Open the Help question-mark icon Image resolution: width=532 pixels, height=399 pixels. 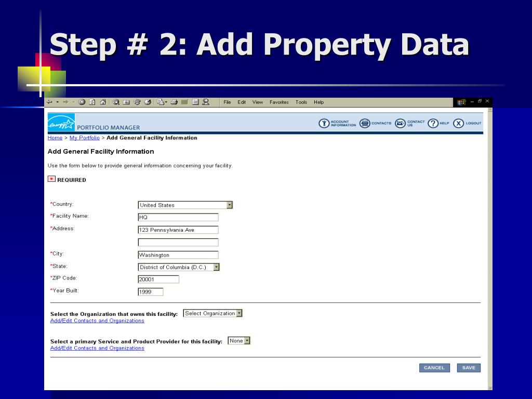point(433,124)
